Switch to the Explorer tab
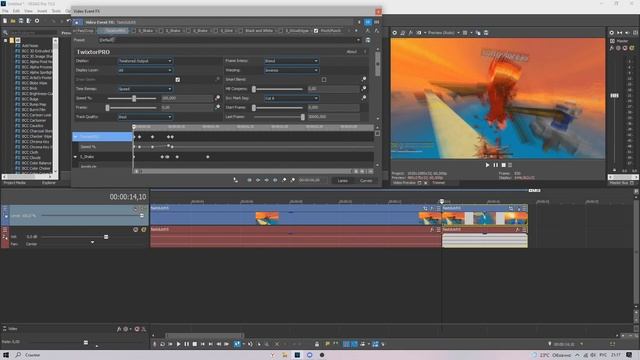 click(49, 183)
